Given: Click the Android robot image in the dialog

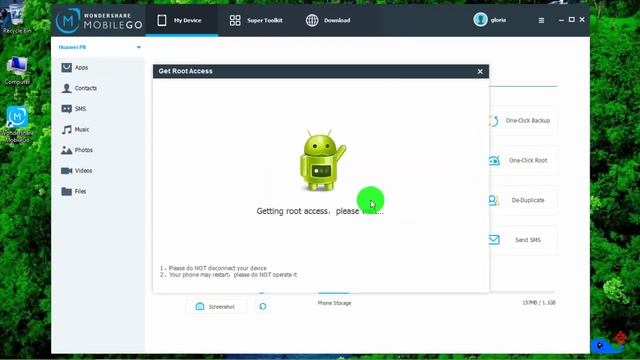Looking at the screenshot, I should coord(322,161).
